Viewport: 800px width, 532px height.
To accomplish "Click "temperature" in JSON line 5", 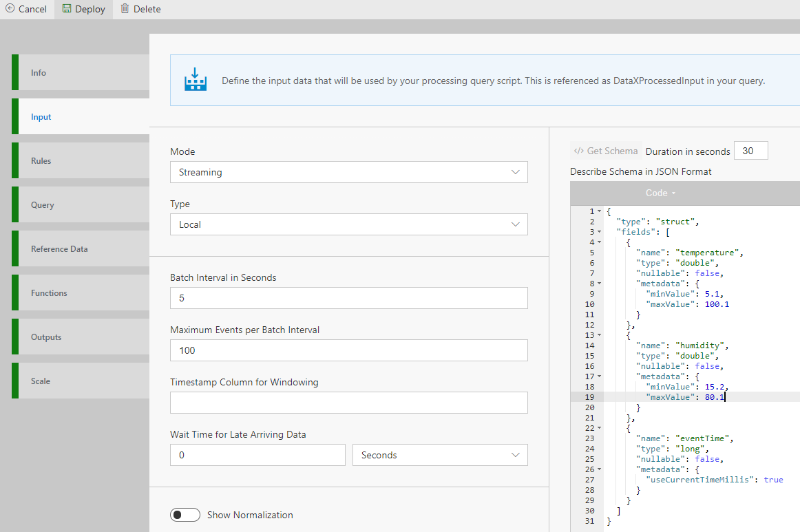I will click(x=707, y=253).
